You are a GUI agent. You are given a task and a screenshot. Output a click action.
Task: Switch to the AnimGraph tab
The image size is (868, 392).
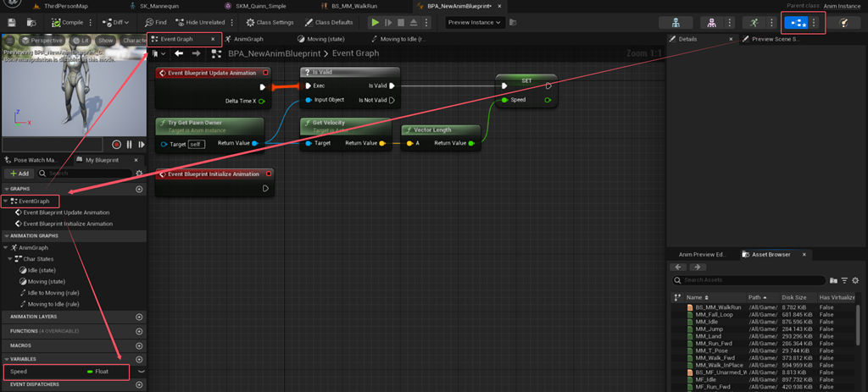[x=244, y=39]
